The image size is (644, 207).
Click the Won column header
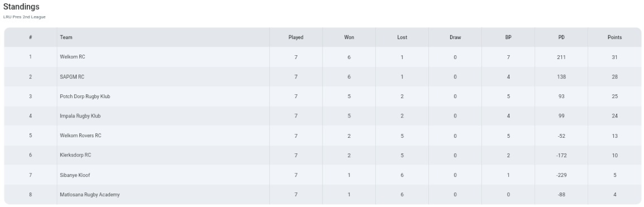pyautogui.click(x=349, y=38)
